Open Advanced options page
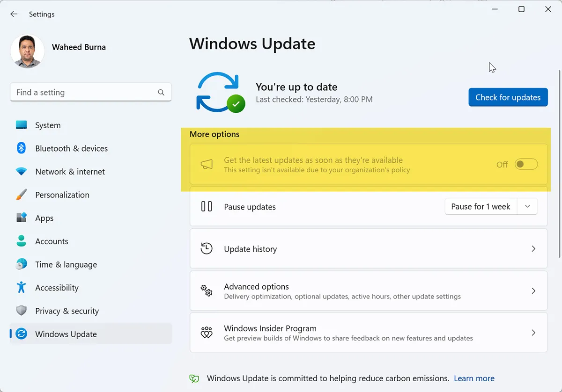The height and width of the screenshot is (392, 562). (369, 290)
